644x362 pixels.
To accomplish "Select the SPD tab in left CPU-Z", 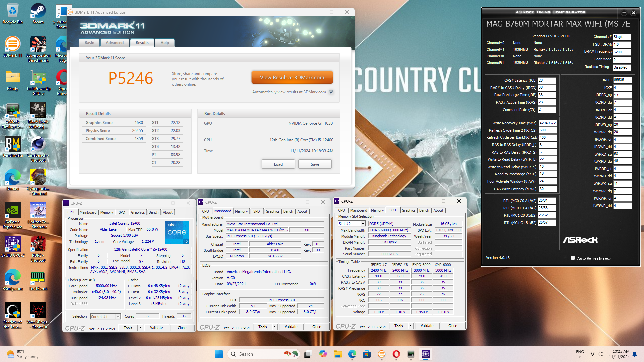I will tap(122, 212).
